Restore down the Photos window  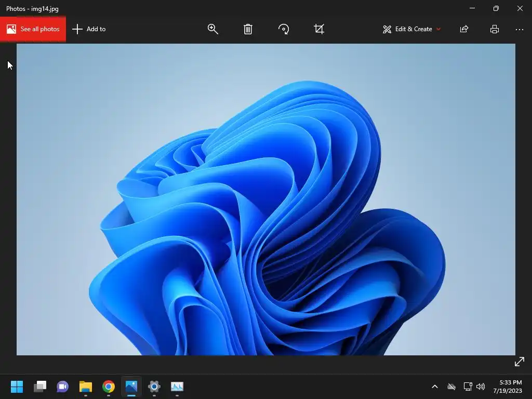click(x=496, y=8)
